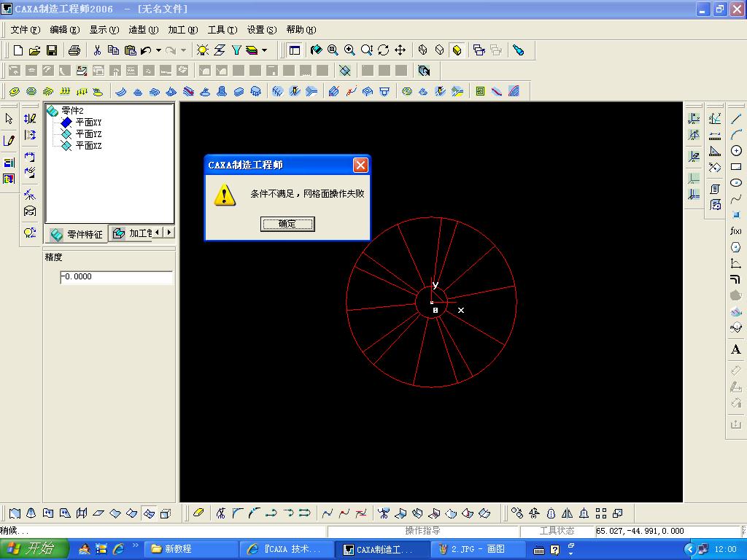Viewport: 747px width, 560px height.
Task: Switch to 2.JPG - 画图 taskbar window
Action: pos(480,549)
